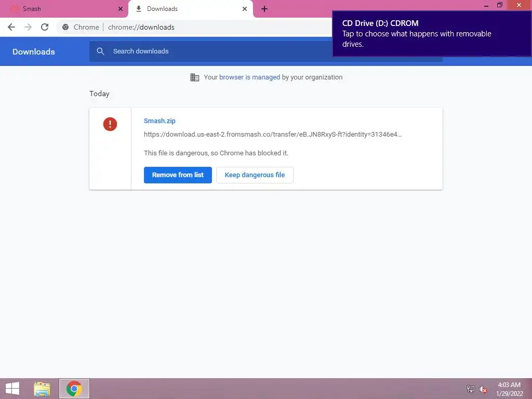This screenshot has height=399, width=532.
Task: Click the fromsmash.co download URL
Action: pyautogui.click(x=273, y=135)
